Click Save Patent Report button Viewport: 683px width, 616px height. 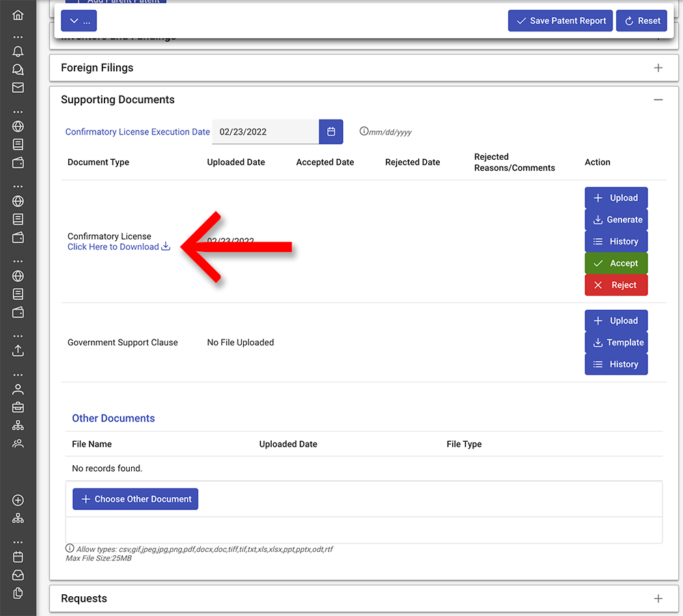coord(560,21)
